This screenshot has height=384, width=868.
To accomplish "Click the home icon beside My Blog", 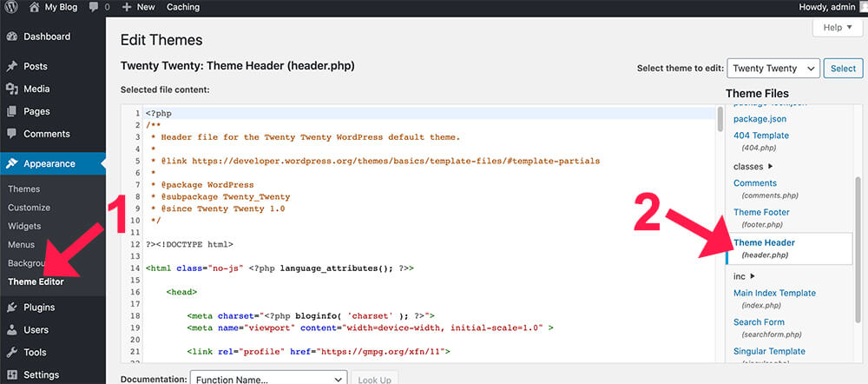I will point(35,7).
